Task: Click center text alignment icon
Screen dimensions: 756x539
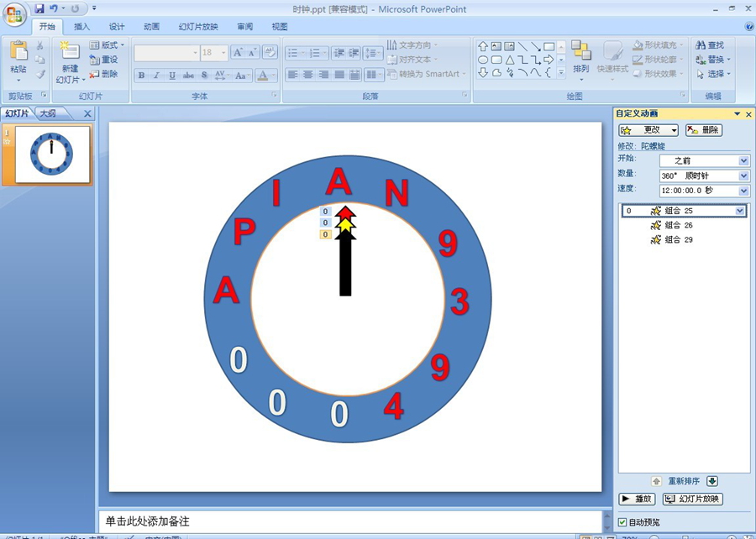Action: (x=308, y=75)
